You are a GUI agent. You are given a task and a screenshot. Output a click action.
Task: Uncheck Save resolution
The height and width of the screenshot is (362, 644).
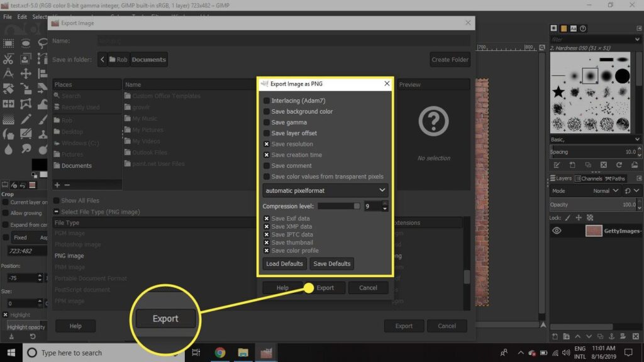pos(265,144)
